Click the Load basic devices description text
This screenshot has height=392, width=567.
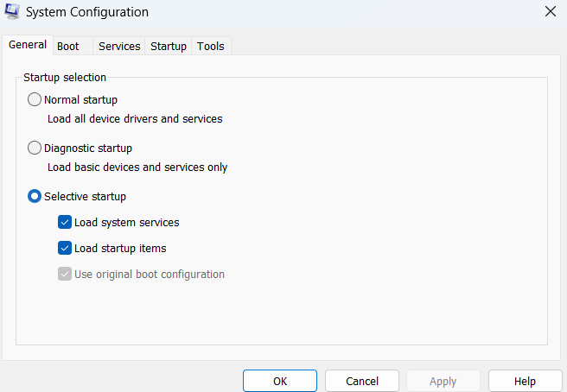(x=137, y=167)
